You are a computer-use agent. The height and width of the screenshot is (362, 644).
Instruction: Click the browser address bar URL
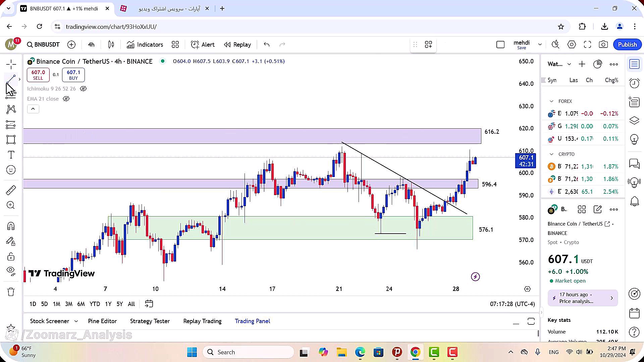coord(111,26)
